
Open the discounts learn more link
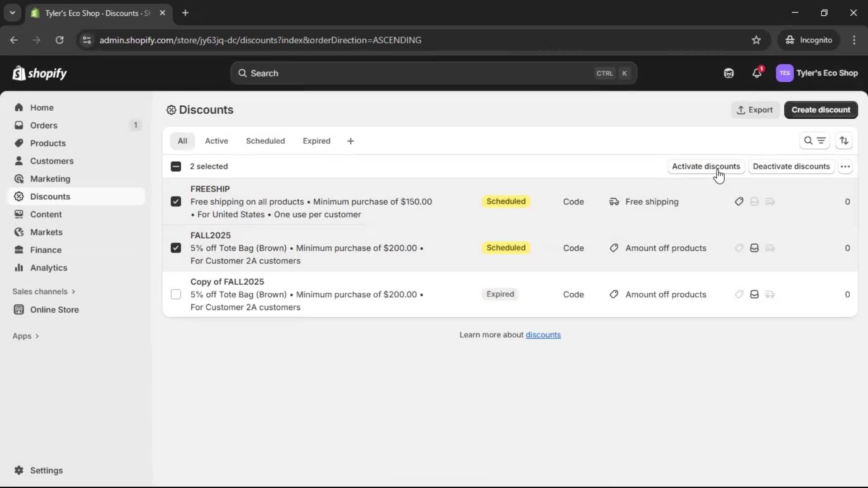[x=543, y=334]
